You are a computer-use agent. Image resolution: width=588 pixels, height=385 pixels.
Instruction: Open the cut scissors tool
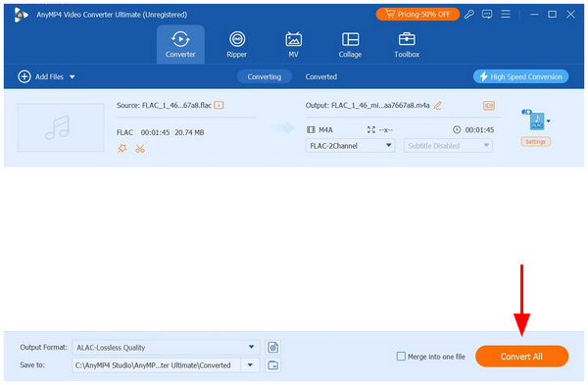point(140,149)
